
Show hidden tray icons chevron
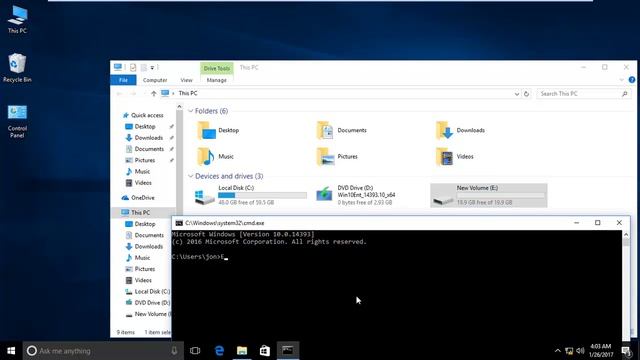click(x=558, y=351)
